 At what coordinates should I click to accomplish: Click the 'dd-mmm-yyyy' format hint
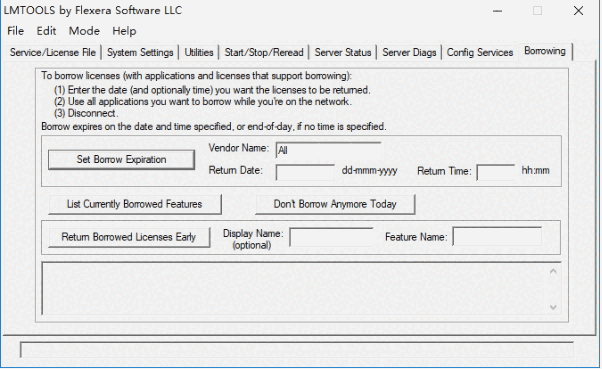click(x=369, y=170)
